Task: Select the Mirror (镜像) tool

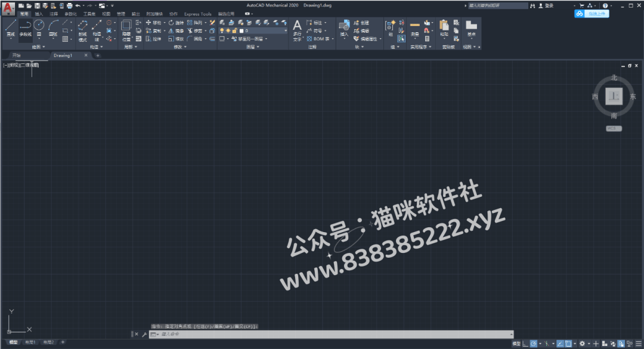Action: tap(176, 31)
